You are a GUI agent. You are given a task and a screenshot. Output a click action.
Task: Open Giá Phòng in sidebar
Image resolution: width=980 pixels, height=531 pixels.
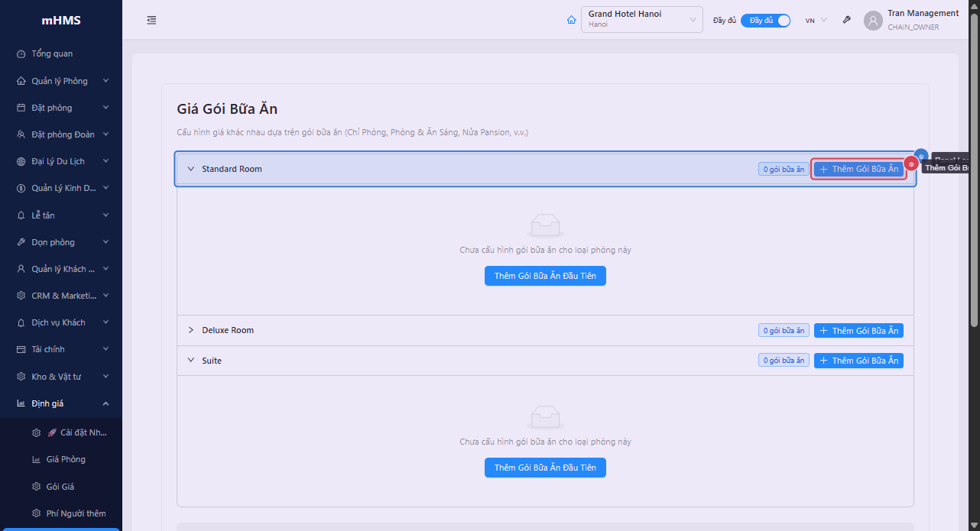(x=66, y=459)
